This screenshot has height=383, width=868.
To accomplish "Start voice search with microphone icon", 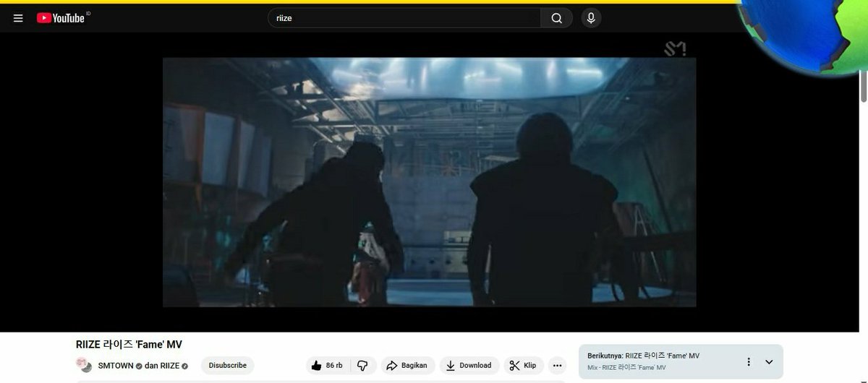I will pyautogui.click(x=591, y=18).
